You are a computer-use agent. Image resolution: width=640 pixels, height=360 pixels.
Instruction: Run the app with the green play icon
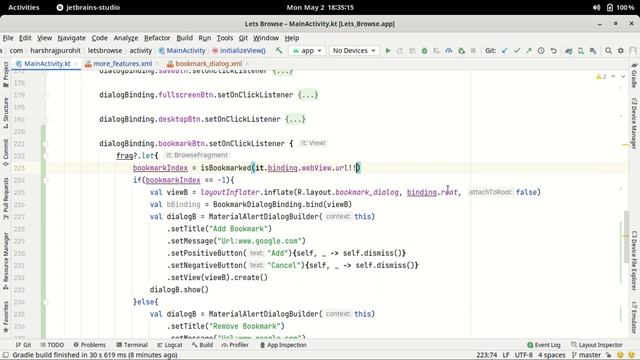pyautogui.click(x=388, y=51)
